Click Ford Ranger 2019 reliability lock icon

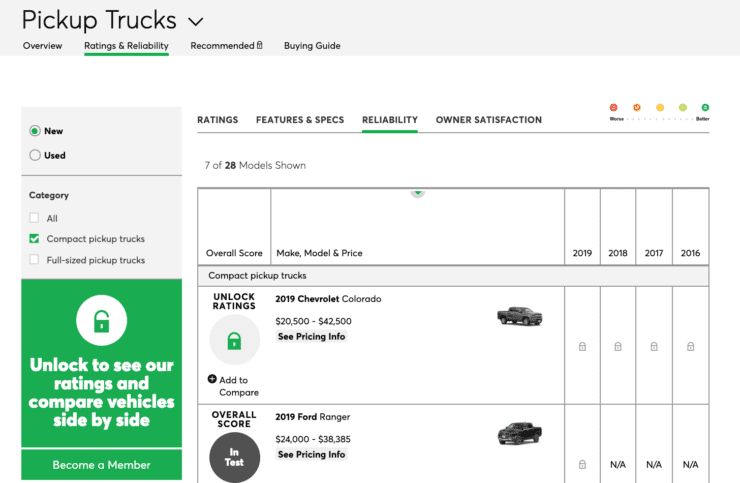(582, 465)
